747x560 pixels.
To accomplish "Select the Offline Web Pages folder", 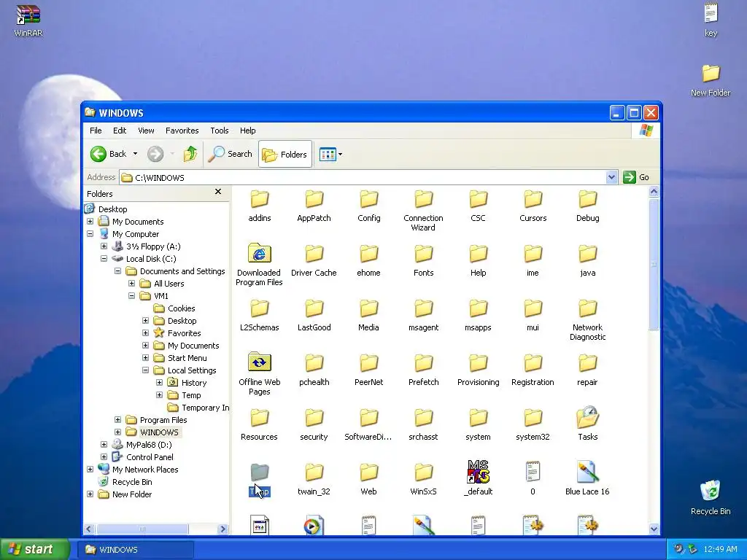I will point(259,374).
